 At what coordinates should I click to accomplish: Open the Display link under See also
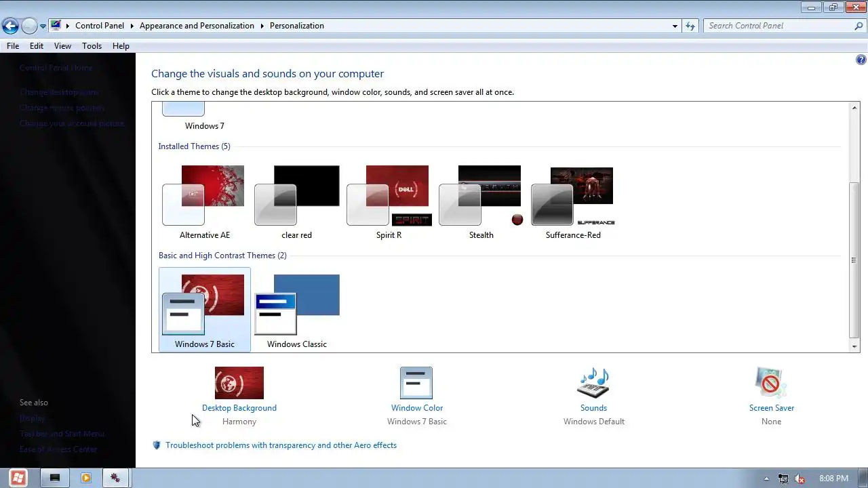(x=32, y=418)
